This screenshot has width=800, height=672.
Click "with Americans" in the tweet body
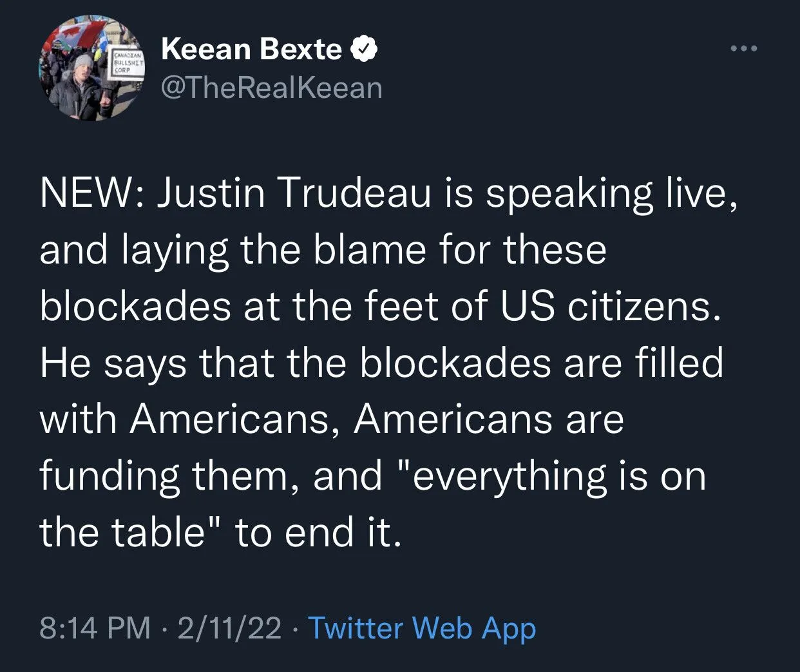coord(188,419)
